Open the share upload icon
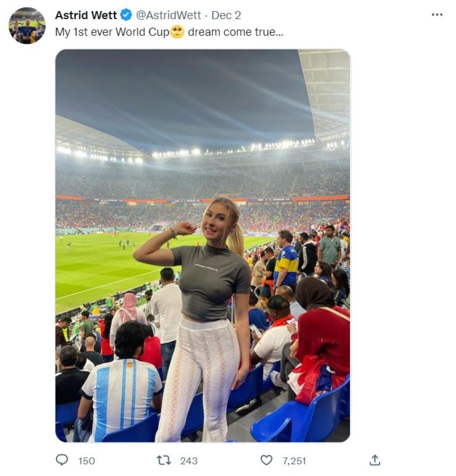This screenshot has height=476, width=456. pyautogui.click(x=375, y=460)
